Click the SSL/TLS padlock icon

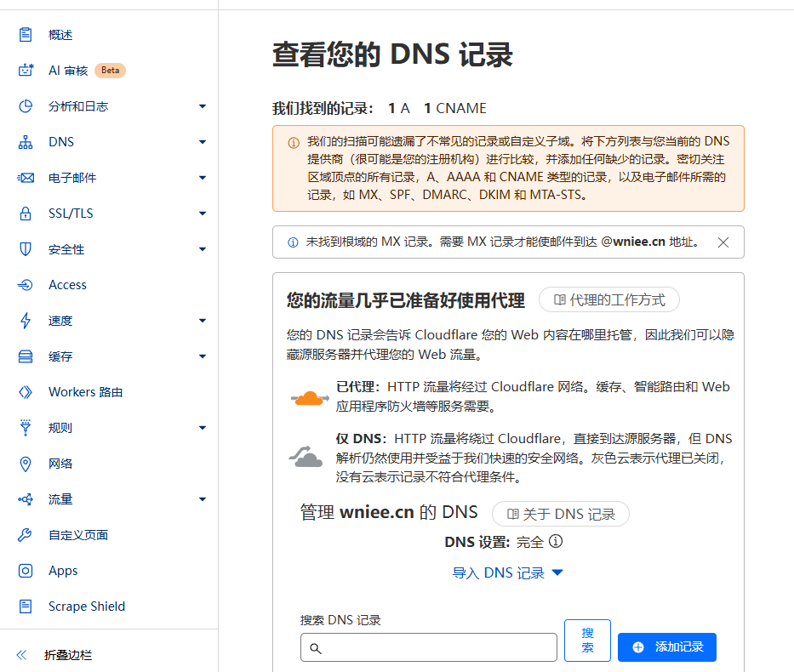point(26,214)
